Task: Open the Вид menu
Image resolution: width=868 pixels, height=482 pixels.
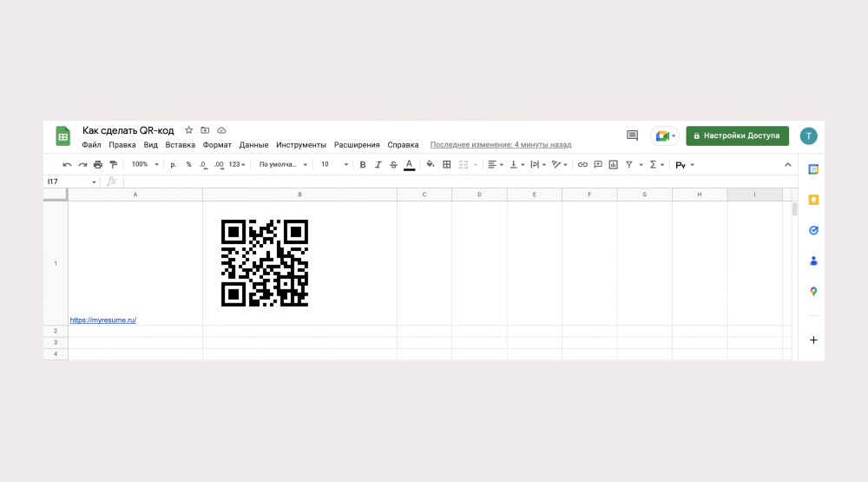Action: (150, 144)
